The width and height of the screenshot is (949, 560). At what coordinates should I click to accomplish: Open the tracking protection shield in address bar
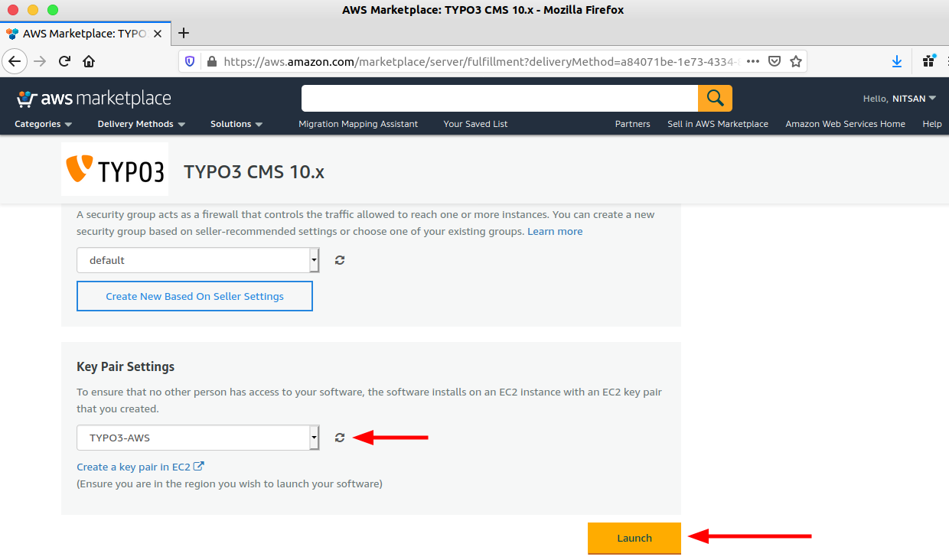[x=189, y=61]
